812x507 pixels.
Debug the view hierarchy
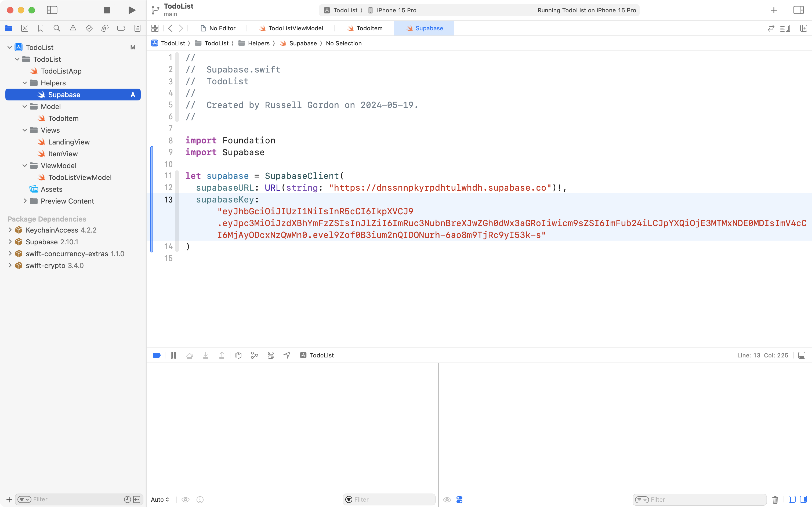238,355
